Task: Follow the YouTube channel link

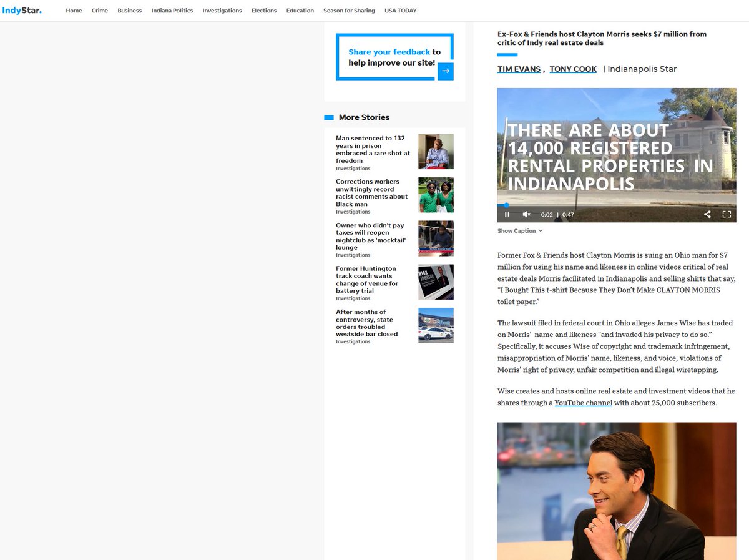Action: (x=584, y=403)
